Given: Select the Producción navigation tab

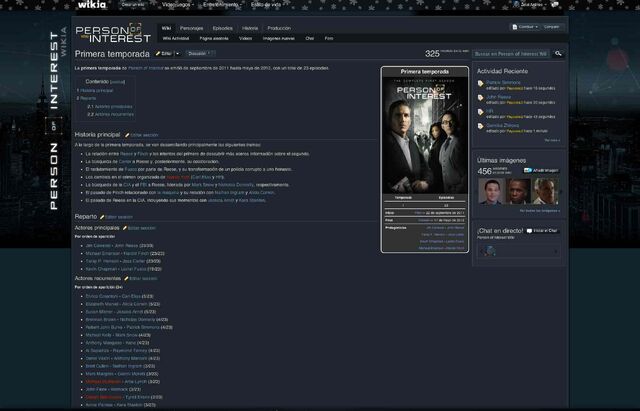Looking at the screenshot, I should point(279,28).
